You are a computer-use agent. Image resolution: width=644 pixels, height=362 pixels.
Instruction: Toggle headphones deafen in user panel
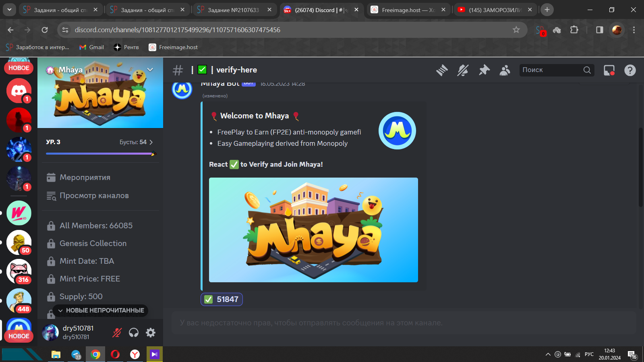(134, 333)
